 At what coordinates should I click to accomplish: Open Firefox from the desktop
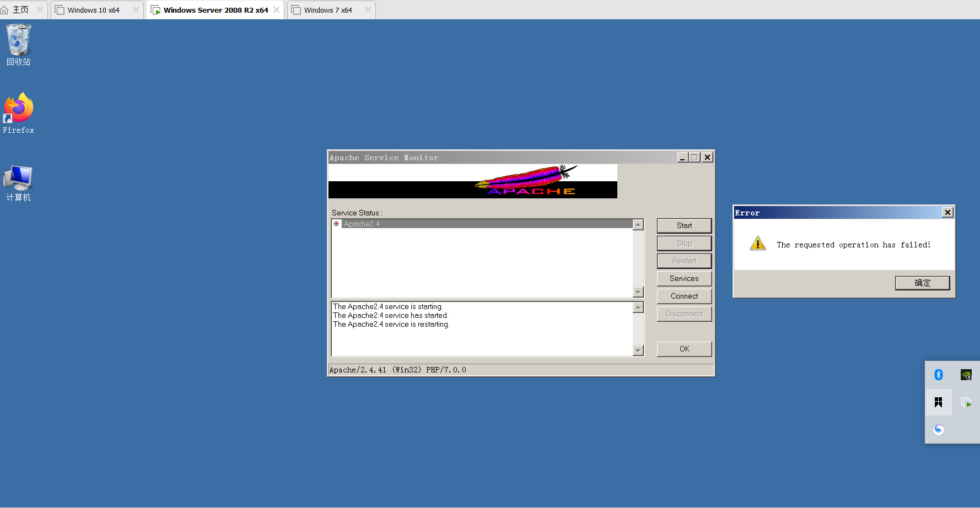tap(18, 109)
